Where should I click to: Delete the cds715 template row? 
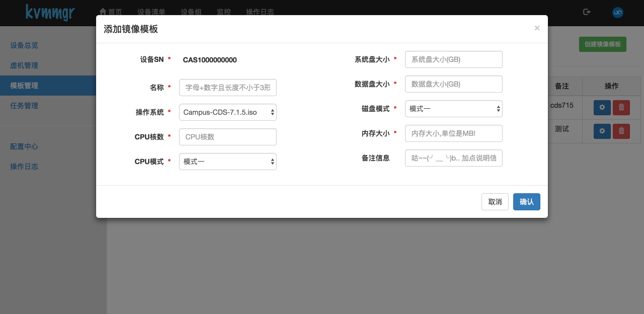point(621,108)
